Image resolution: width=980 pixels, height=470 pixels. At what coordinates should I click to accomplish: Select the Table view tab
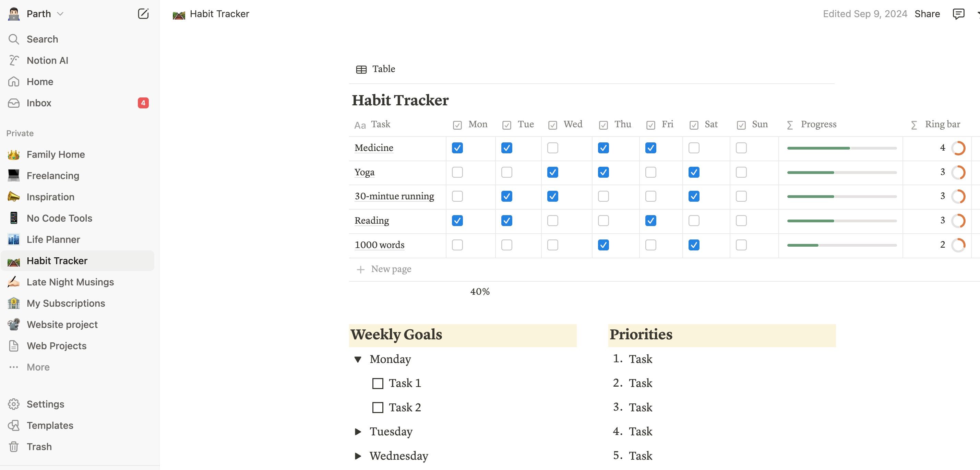pos(376,69)
